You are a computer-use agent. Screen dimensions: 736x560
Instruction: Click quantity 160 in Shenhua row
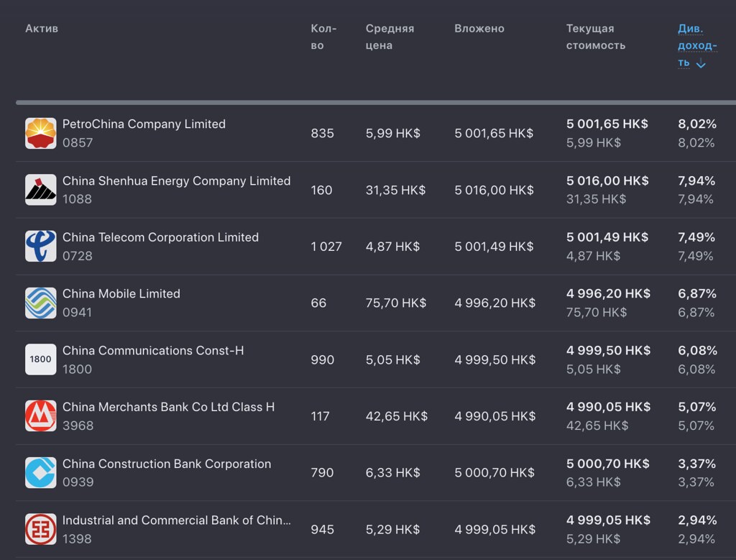coord(321,190)
